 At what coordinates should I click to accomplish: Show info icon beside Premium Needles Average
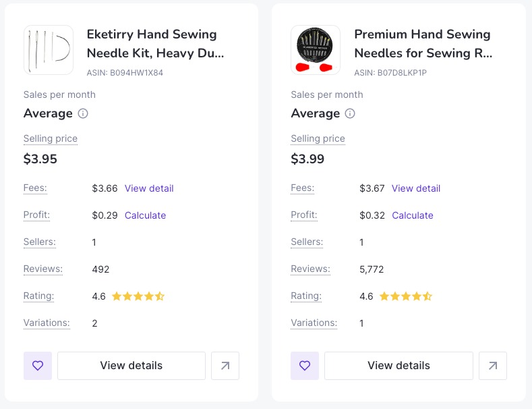350,113
